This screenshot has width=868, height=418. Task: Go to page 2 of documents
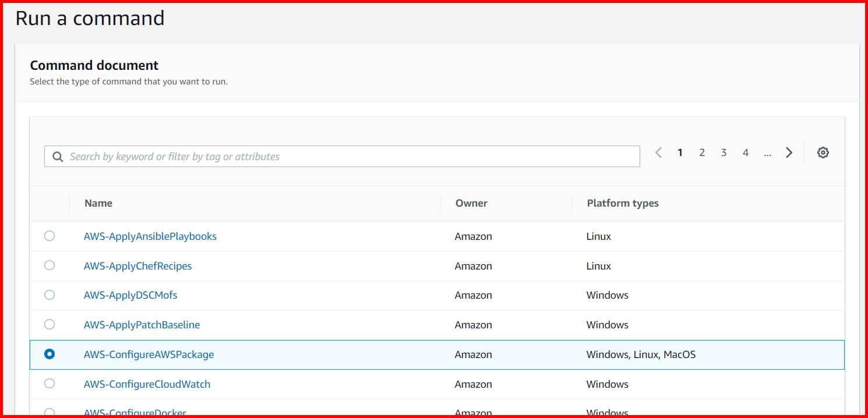click(x=702, y=152)
